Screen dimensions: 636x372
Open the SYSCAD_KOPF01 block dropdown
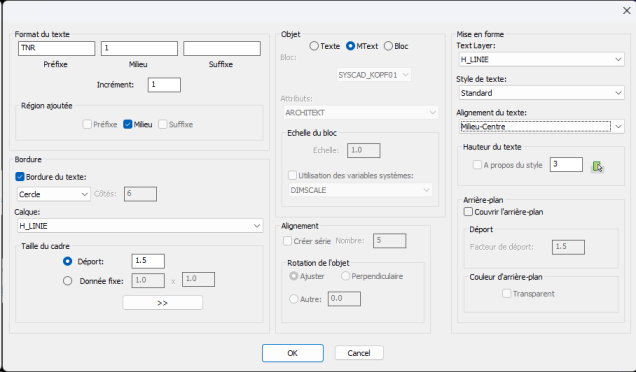pos(374,75)
